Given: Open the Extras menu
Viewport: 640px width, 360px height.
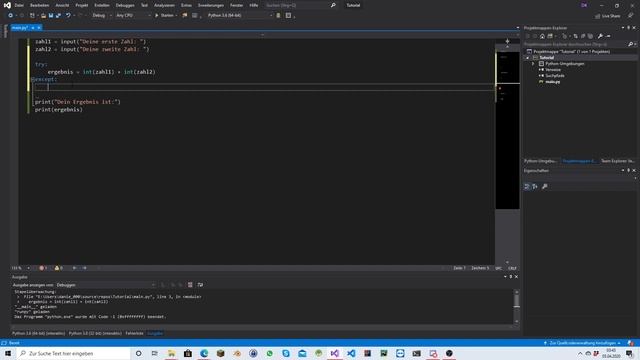Looking at the screenshot, I should [x=186, y=5].
